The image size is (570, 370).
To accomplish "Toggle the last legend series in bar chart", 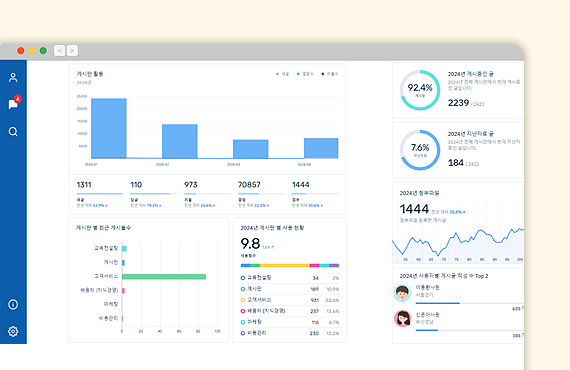I will 330,74.
